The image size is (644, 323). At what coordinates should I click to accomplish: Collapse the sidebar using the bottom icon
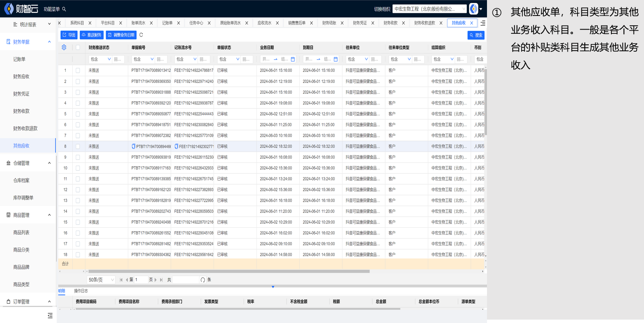pos(50,316)
